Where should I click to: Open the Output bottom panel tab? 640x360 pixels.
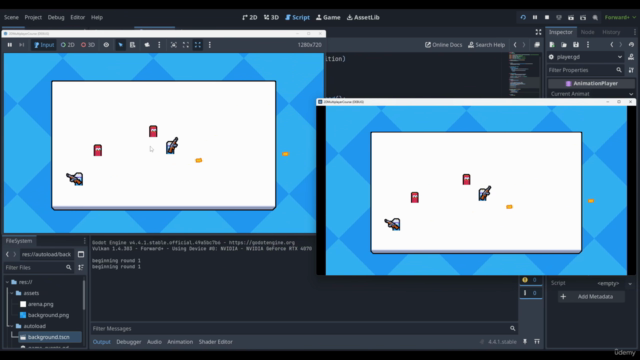click(102, 342)
